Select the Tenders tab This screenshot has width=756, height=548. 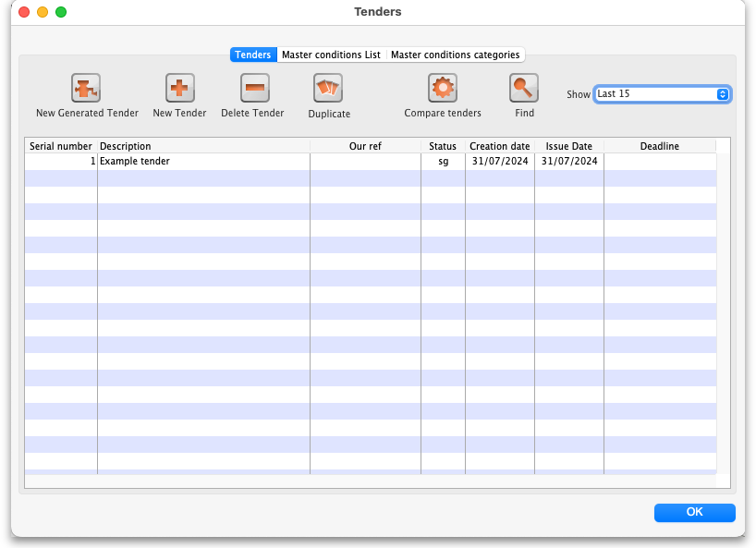coord(253,55)
